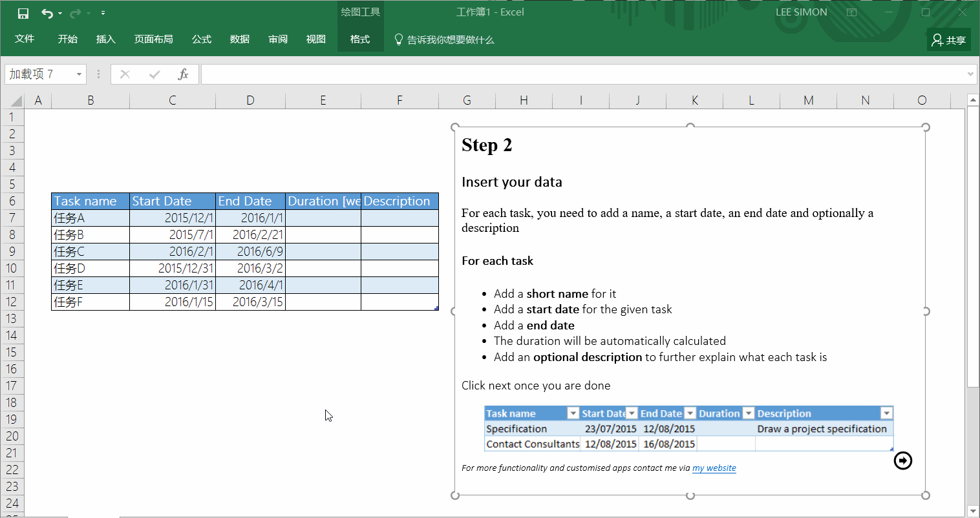This screenshot has height=518, width=980.
Task: Click the Tell me what to do search box
Action: (x=444, y=40)
